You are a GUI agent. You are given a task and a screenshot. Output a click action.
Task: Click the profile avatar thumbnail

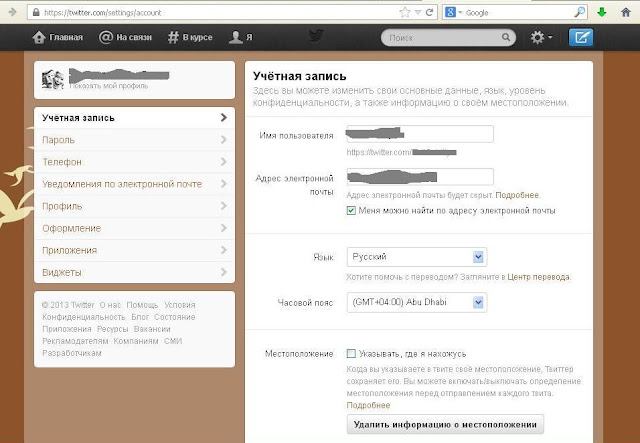pos(53,79)
